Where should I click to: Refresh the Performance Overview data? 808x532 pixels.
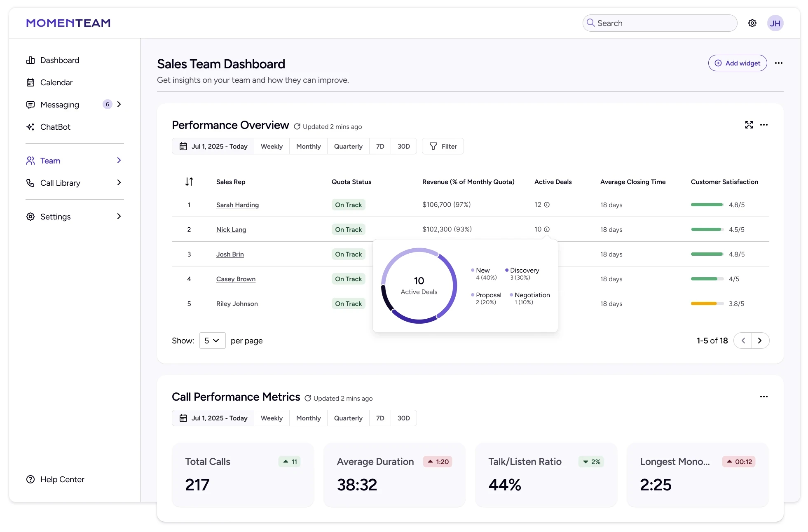(297, 127)
